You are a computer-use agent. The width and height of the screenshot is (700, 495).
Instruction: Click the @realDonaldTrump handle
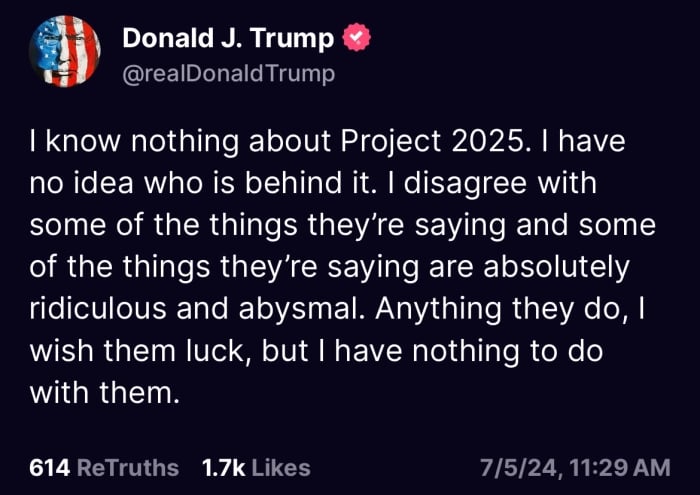228,73
